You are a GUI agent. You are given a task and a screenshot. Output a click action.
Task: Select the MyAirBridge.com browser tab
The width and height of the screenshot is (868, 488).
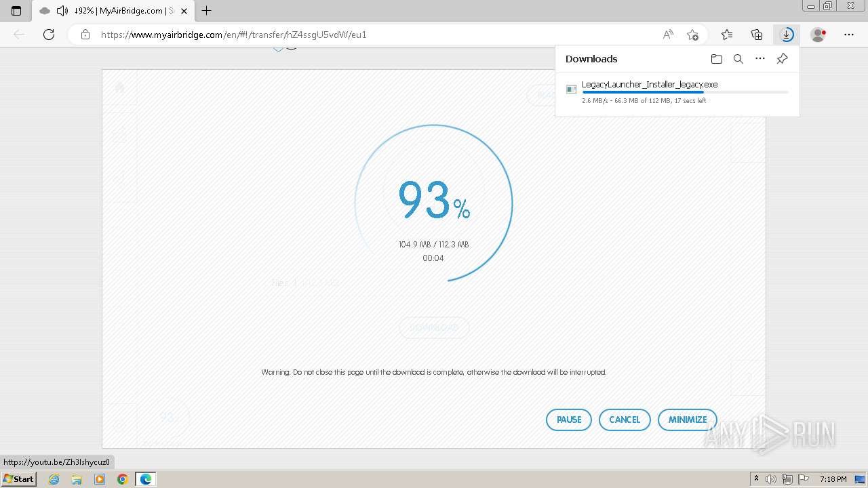tap(113, 11)
